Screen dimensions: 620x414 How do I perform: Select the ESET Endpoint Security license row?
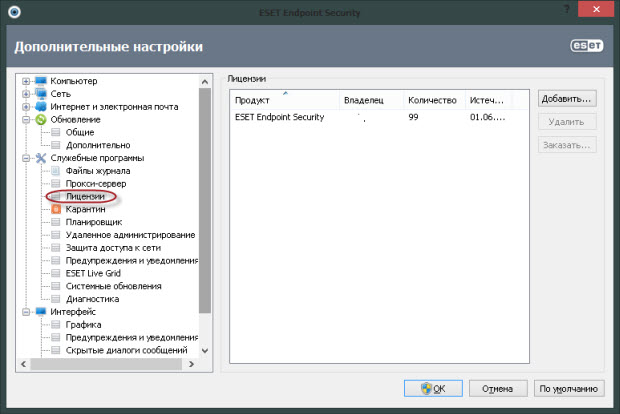(379, 117)
